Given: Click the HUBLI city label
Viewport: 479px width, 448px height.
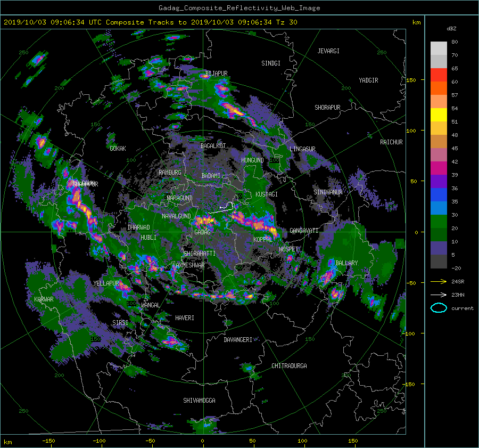Looking at the screenshot, I should (148, 238).
